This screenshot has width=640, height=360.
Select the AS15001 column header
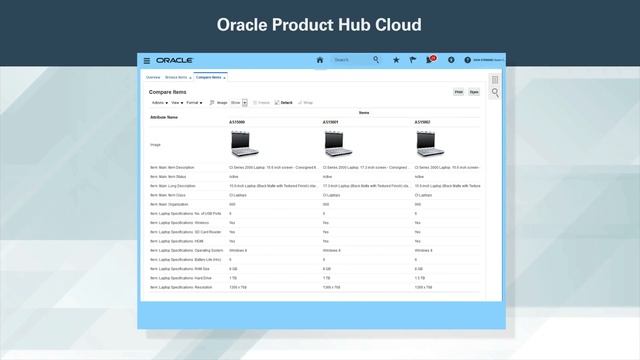pyautogui.click(x=331, y=122)
